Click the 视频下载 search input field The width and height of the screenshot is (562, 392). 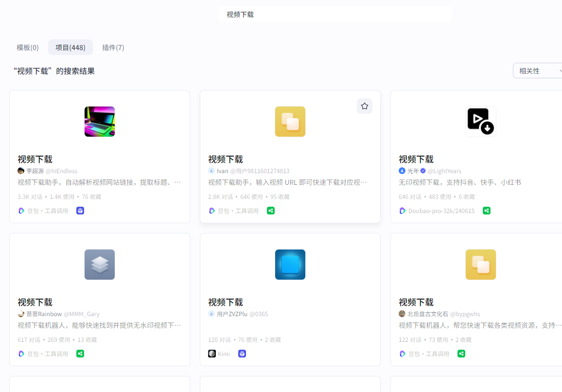(335, 15)
